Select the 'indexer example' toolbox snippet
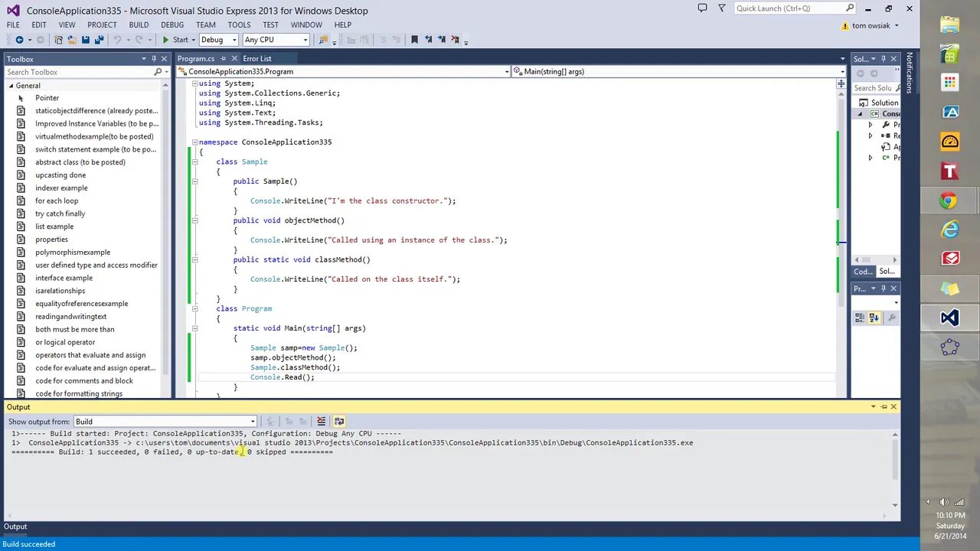The height and width of the screenshot is (551, 980). coord(61,188)
